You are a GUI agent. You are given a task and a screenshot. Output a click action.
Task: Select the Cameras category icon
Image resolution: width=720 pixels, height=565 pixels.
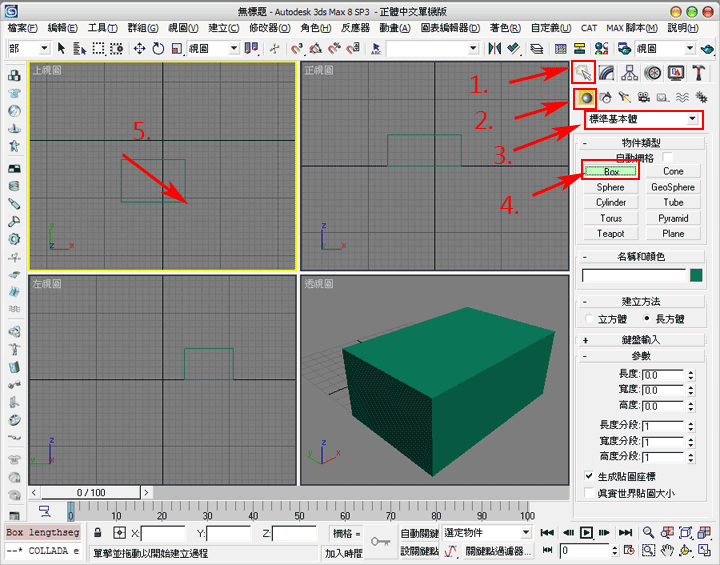pyautogui.click(x=644, y=97)
